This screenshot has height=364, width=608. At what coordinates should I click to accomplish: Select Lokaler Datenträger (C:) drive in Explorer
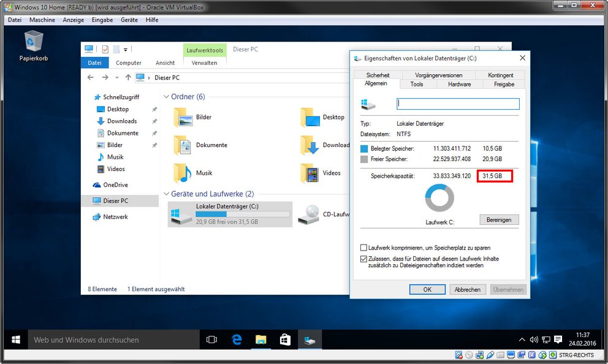pos(230,214)
